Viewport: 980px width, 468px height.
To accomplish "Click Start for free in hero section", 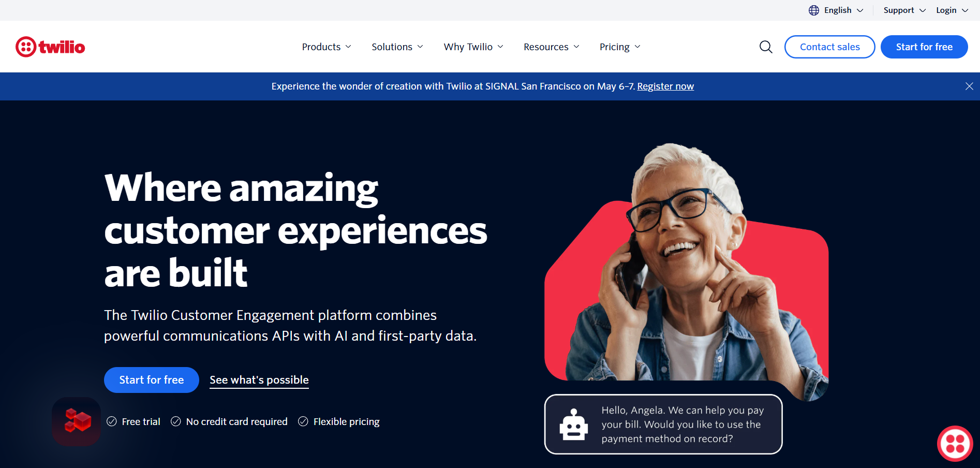I will click(152, 380).
